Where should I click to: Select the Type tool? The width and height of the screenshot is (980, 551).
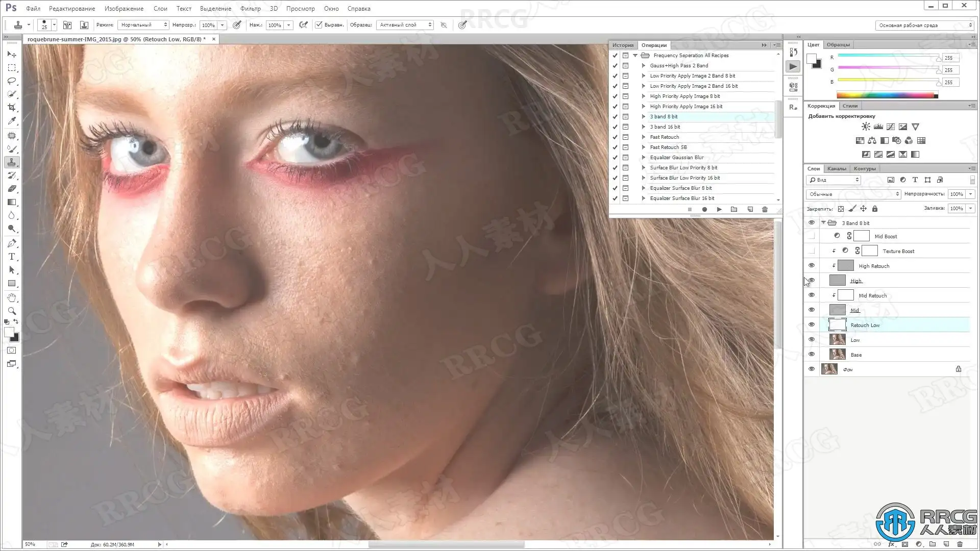pyautogui.click(x=12, y=257)
